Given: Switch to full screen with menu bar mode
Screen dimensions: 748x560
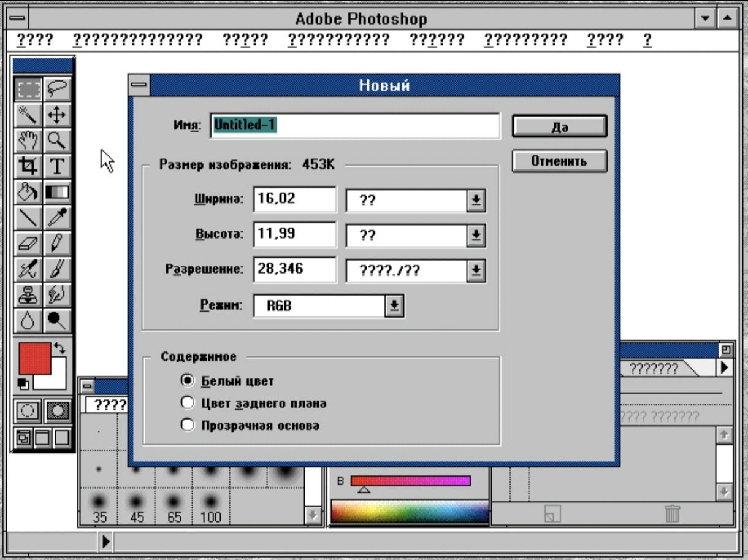Looking at the screenshot, I should 42,438.
